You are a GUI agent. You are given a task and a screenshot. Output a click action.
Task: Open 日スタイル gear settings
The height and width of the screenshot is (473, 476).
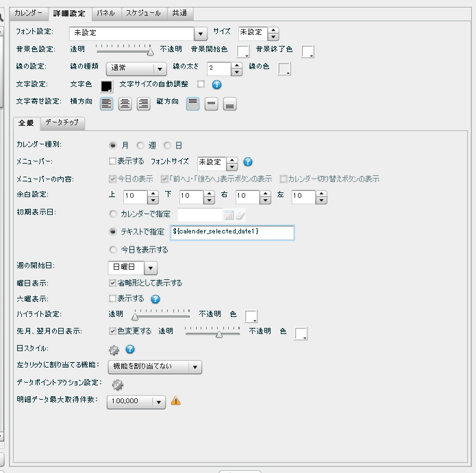114,350
